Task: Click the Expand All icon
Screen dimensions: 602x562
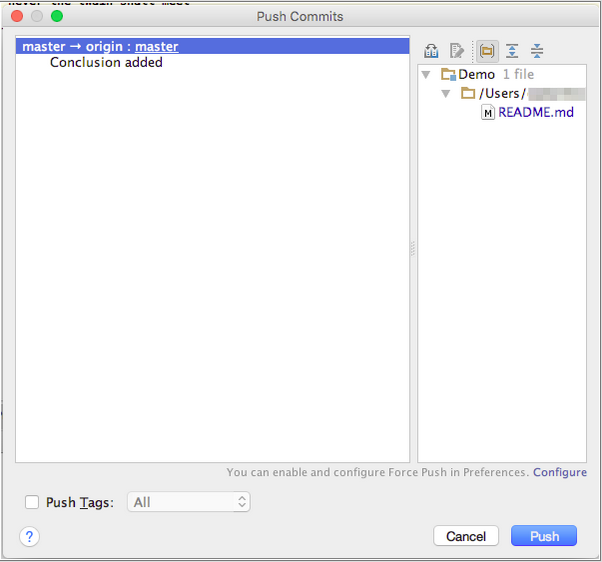Action: pyautogui.click(x=512, y=51)
